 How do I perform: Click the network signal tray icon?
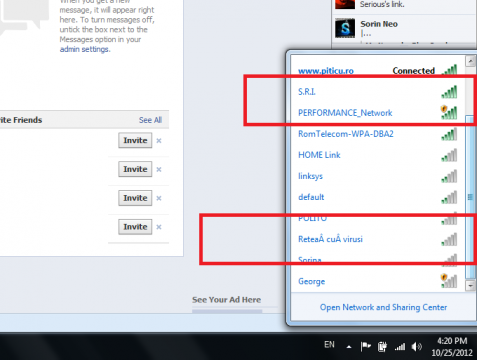400,347
